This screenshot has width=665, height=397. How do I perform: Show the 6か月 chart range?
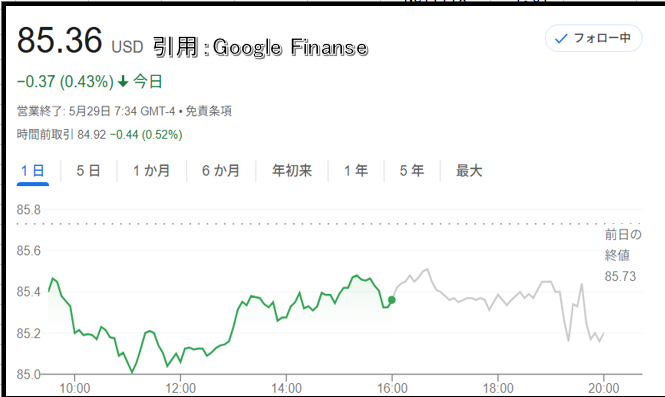coord(221,171)
